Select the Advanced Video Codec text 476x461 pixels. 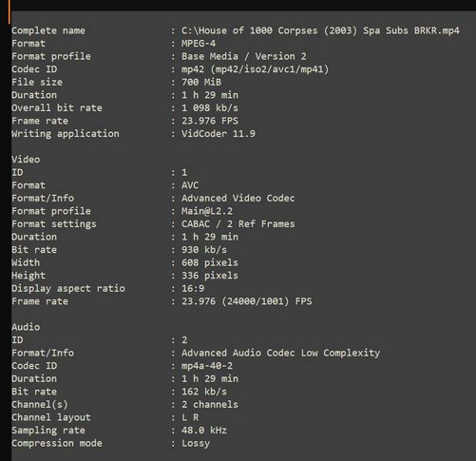(x=238, y=199)
